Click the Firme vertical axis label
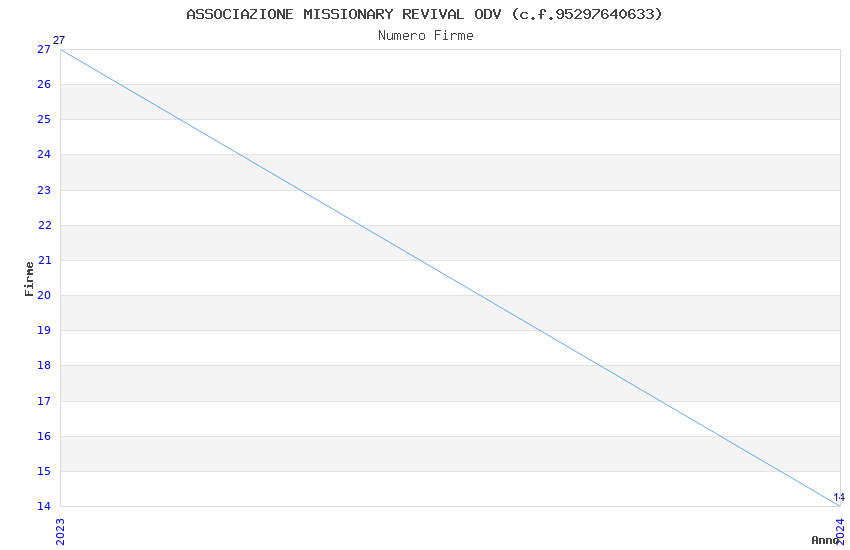 tap(29, 279)
